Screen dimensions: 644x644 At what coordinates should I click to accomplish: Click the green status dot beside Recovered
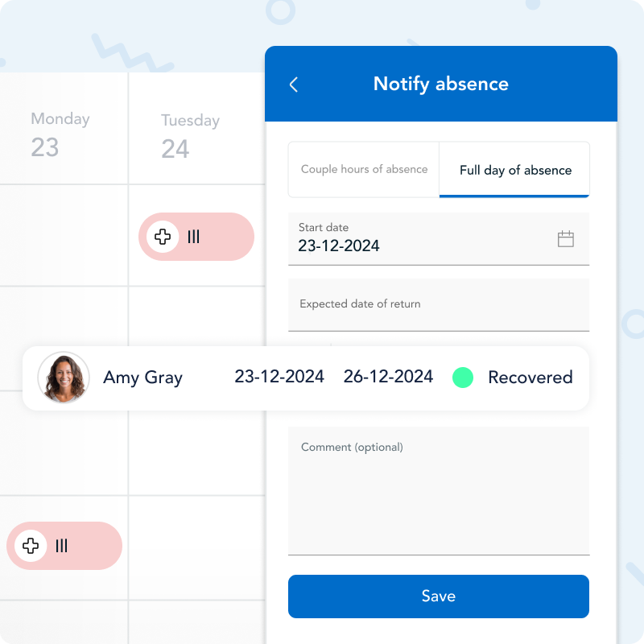tap(463, 378)
